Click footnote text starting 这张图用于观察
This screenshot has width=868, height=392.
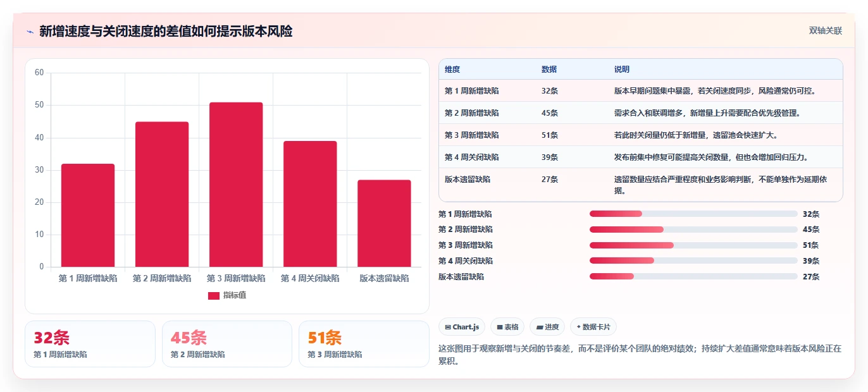(x=640, y=355)
